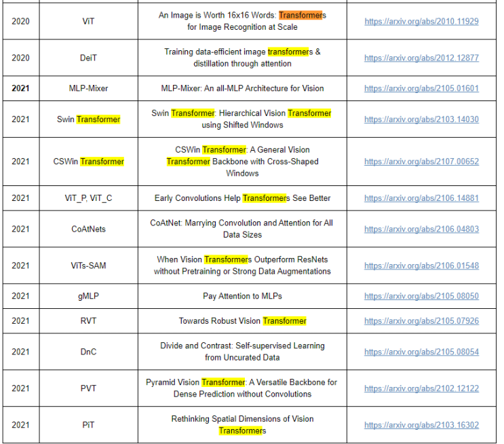Open the CoAtNets arXiv link 2106.04803
This screenshot has width=504, height=444.
pos(421,229)
